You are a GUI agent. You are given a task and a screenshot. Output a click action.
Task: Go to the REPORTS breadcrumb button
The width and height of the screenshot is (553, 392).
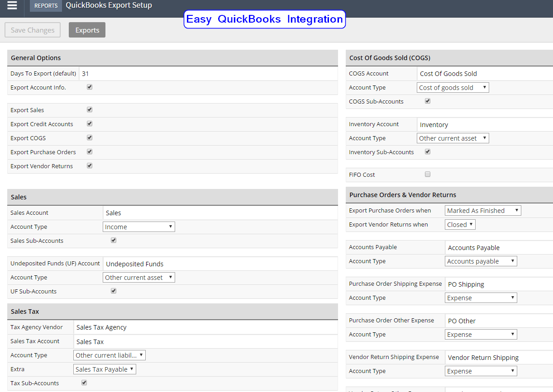pos(46,6)
